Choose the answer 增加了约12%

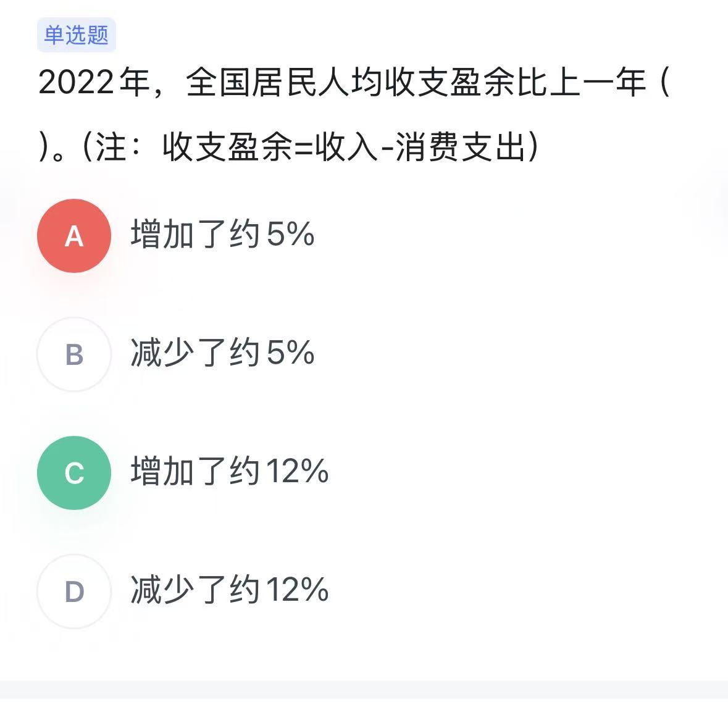coord(228,473)
